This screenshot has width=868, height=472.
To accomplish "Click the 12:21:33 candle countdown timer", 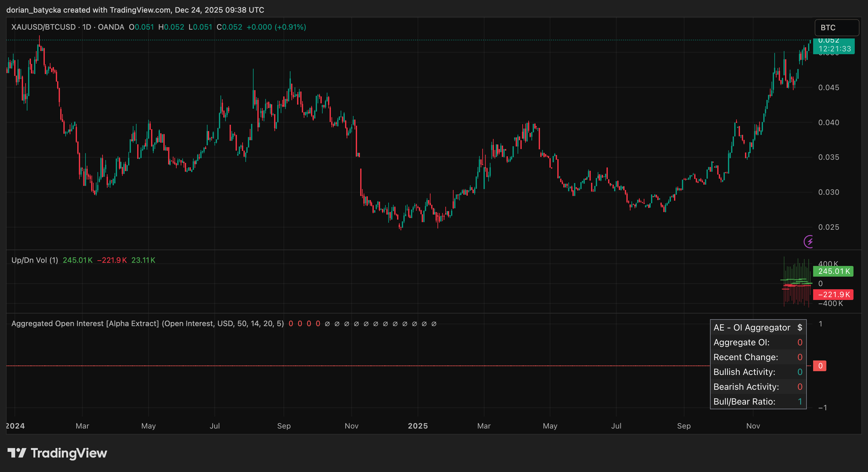I will pyautogui.click(x=835, y=48).
